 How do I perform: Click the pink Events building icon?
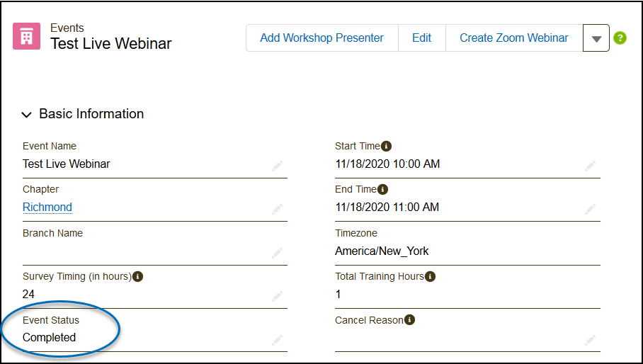point(26,36)
